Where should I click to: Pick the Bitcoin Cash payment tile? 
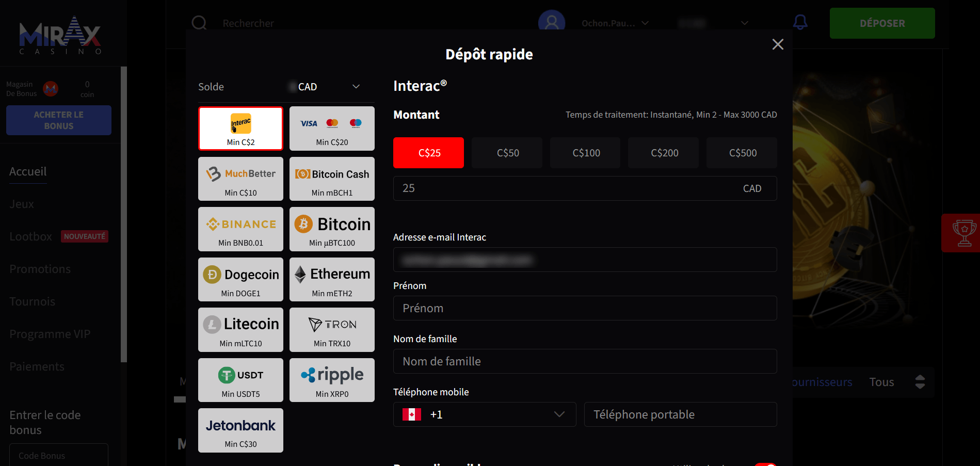(332, 179)
